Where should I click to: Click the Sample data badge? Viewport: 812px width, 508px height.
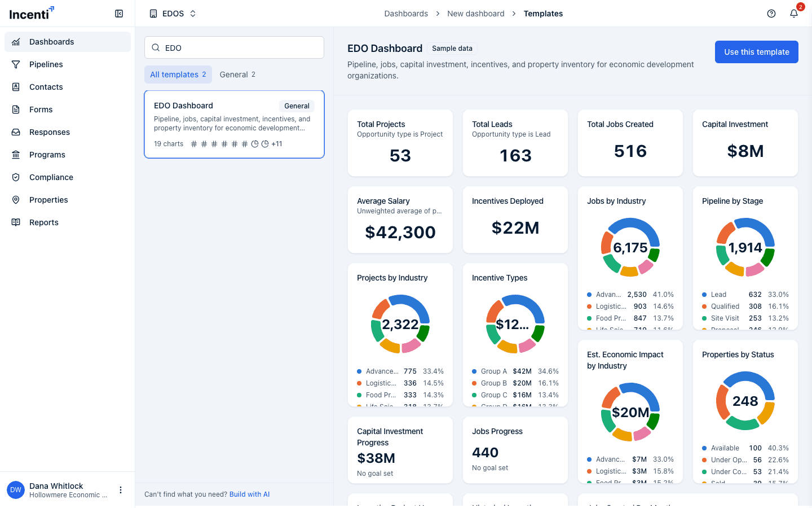click(452, 49)
